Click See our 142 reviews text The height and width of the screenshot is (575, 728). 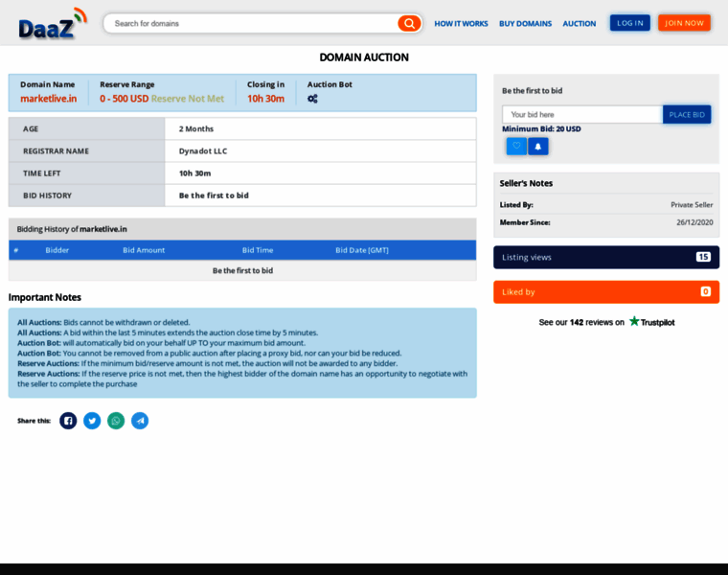coord(581,322)
